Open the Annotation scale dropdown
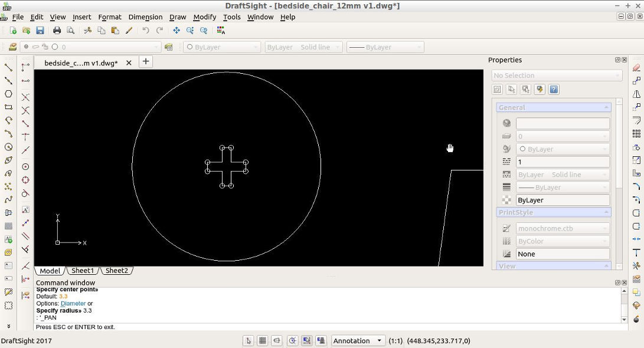 coord(358,340)
